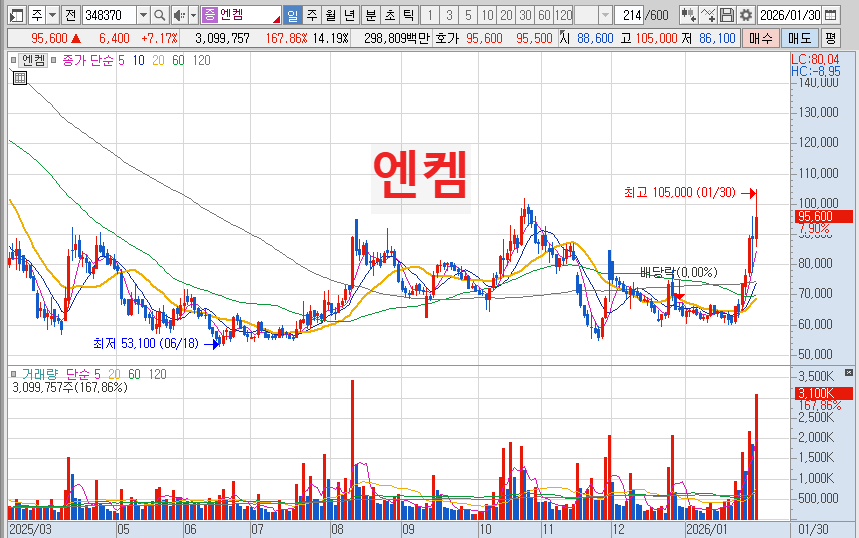
Task: Click the date field 2026/01/30
Action: (790, 15)
